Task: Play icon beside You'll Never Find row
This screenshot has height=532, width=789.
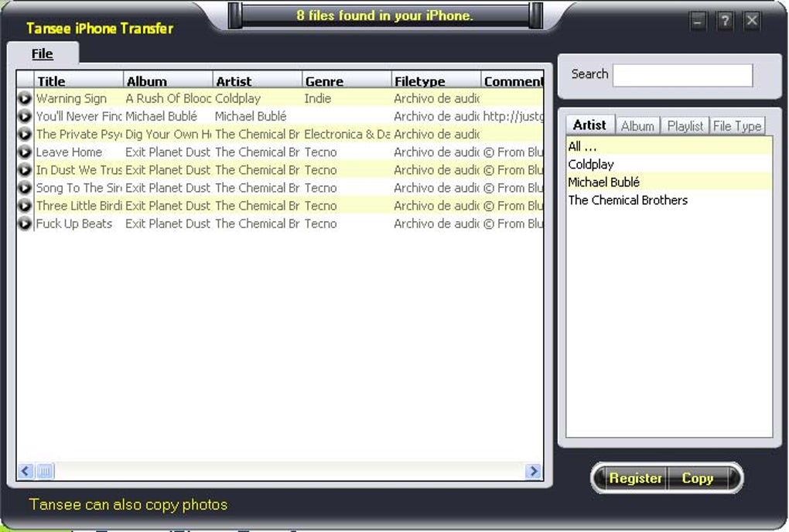Action: (25, 116)
